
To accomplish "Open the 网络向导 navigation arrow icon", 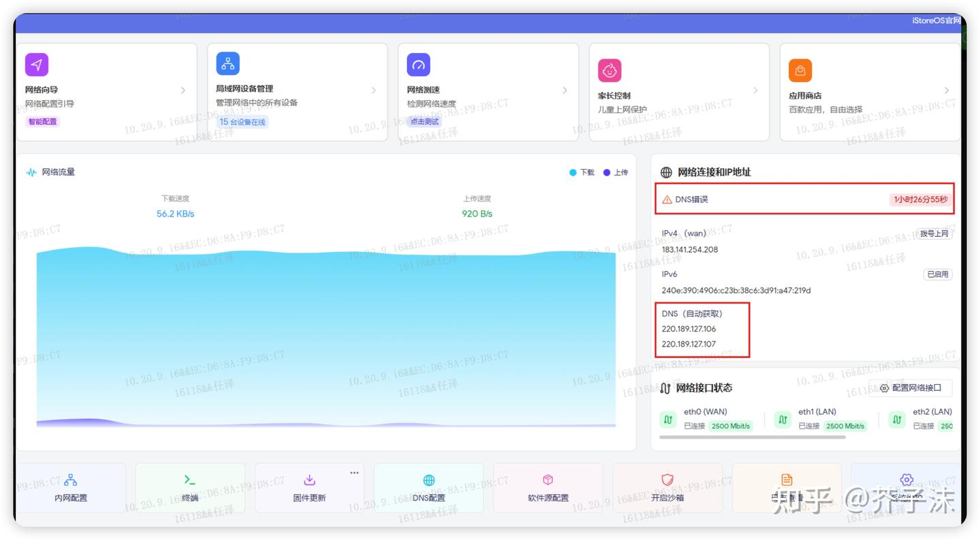I will (37, 65).
